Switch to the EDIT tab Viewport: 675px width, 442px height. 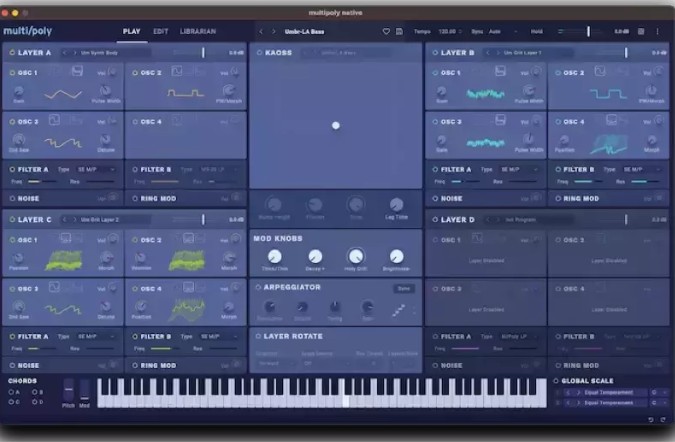[x=160, y=31]
